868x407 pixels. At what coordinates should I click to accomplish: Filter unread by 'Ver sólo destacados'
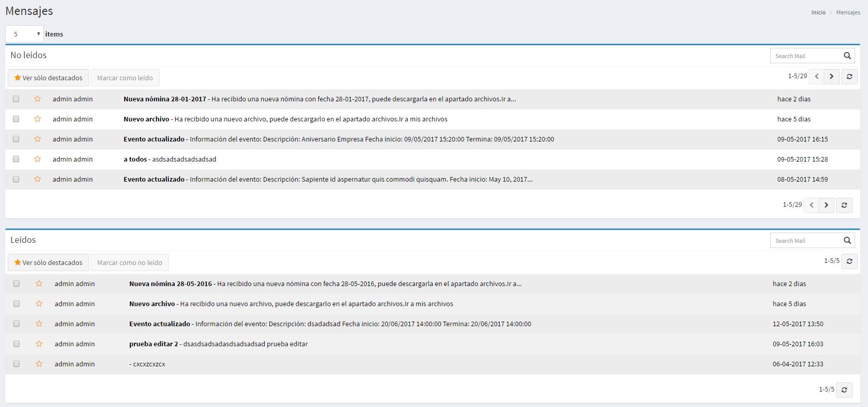click(48, 78)
